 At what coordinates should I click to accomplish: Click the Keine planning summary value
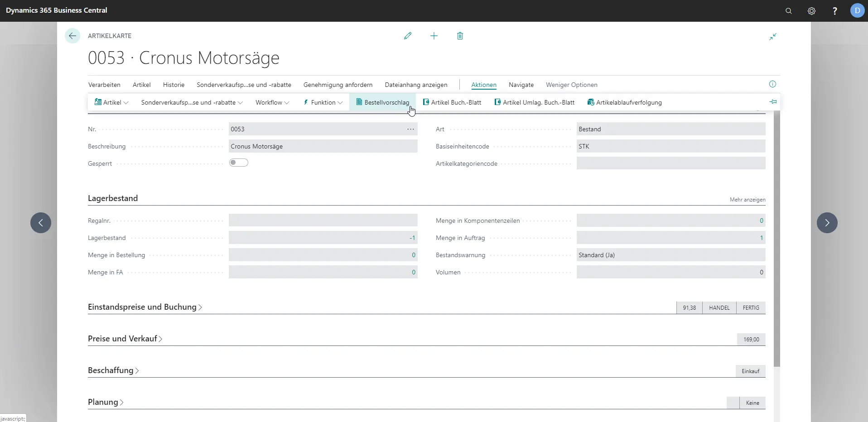tap(752, 403)
